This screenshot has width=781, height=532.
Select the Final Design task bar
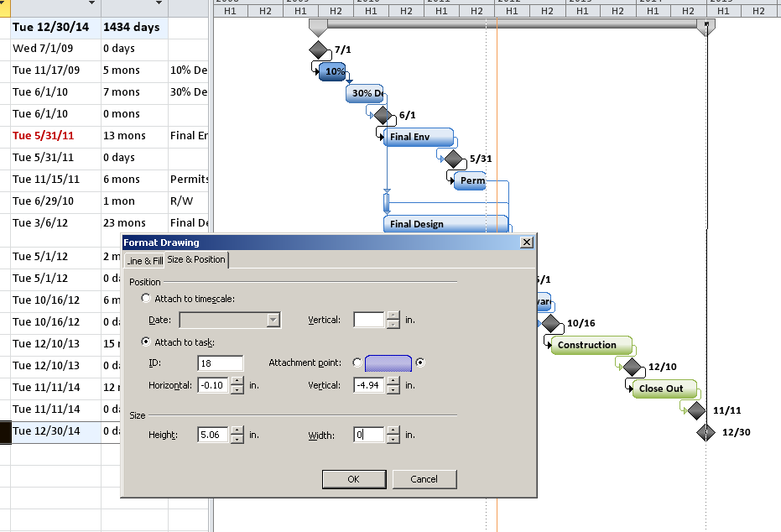[445, 224]
